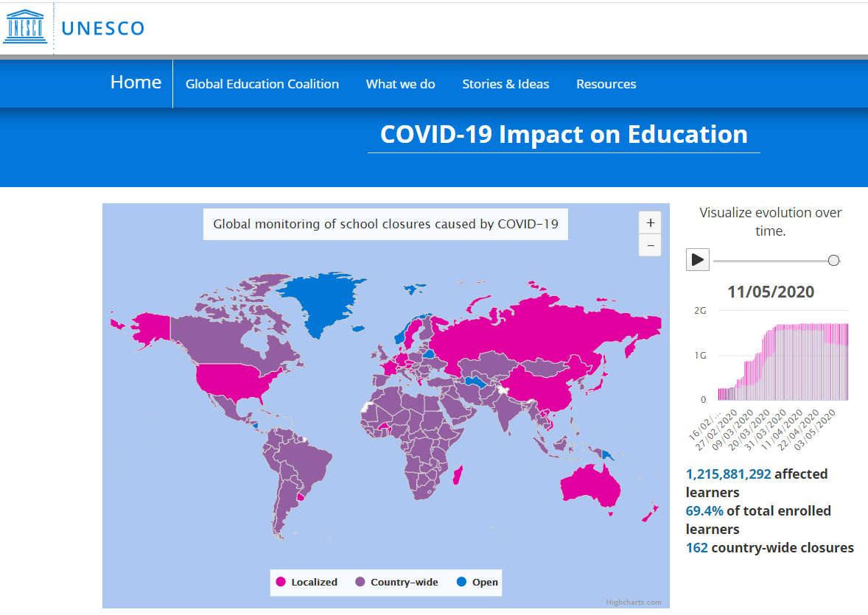Image resolution: width=868 pixels, height=615 pixels.
Task: Click the Highcharts.com credit link
Action: 634,602
